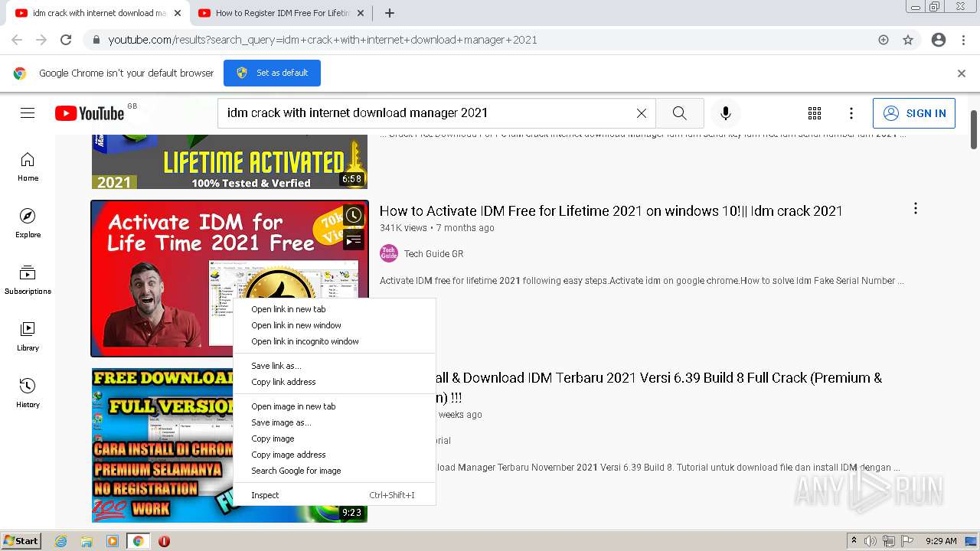
Task: Open the Windows Start menu
Action: click(x=21, y=541)
